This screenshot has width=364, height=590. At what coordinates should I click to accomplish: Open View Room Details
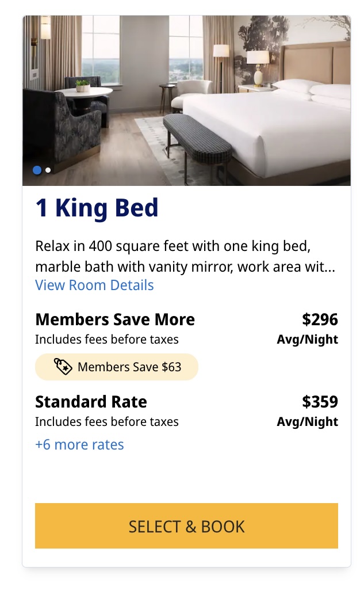94,285
